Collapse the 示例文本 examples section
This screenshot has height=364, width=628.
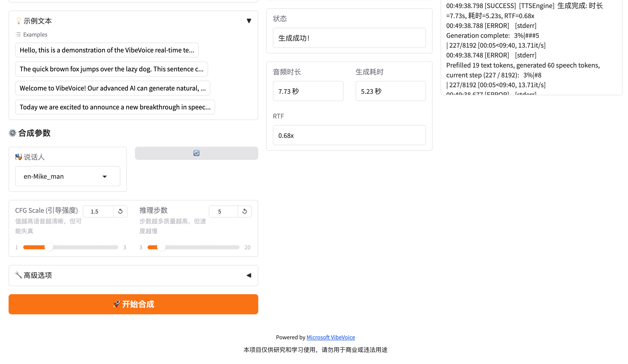pyautogui.click(x=249, y=21)
